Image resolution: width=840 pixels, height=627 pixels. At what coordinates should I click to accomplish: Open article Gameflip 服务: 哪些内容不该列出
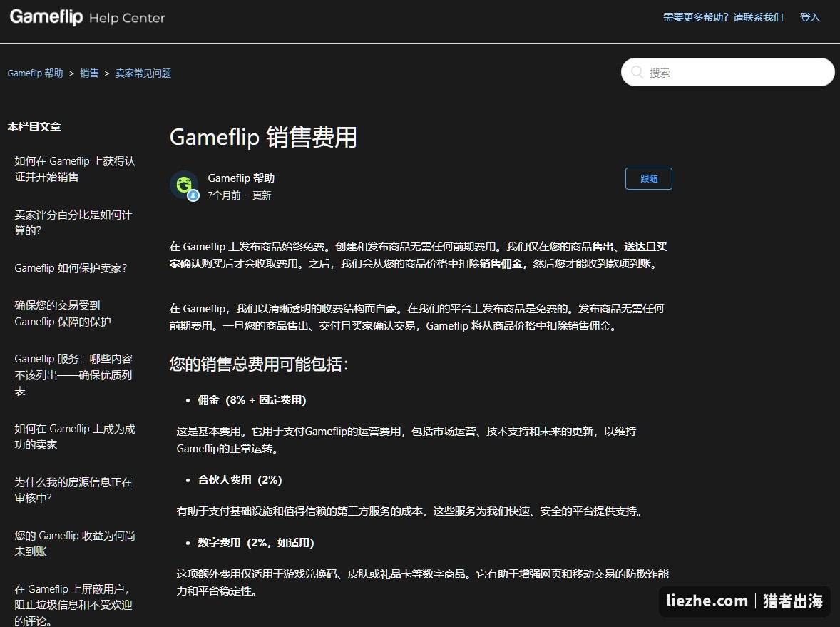point(73,374)
